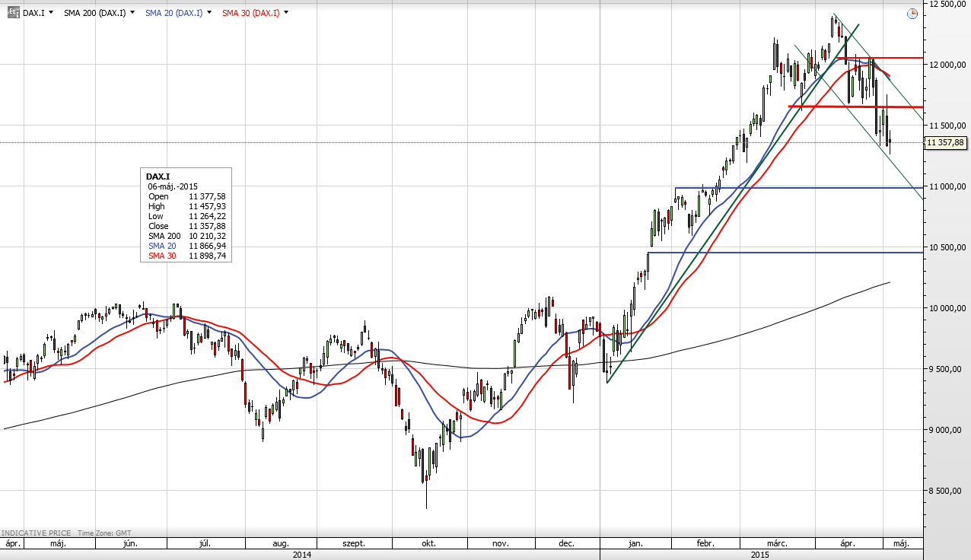Click the 10 500,00 price axis label
The width and height of the screenshot is (971, 560).
pos(946,247)
